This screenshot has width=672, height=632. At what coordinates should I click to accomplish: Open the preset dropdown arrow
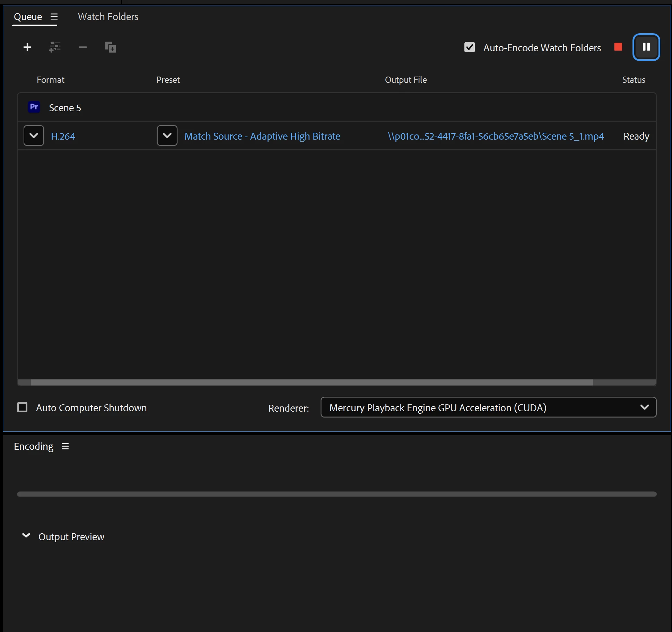click(167, 135)
